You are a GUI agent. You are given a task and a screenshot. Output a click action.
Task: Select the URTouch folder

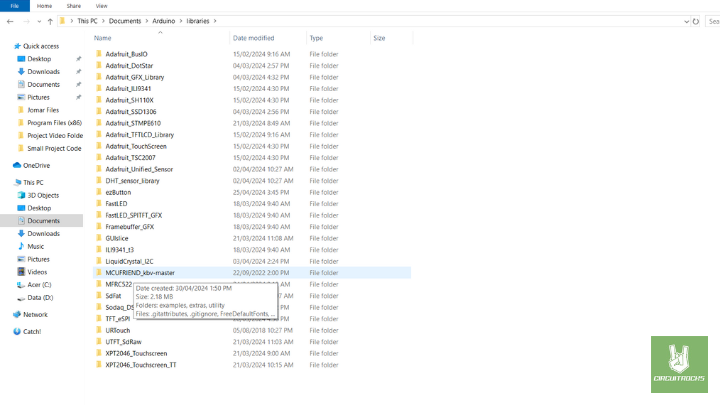[118, 331]
